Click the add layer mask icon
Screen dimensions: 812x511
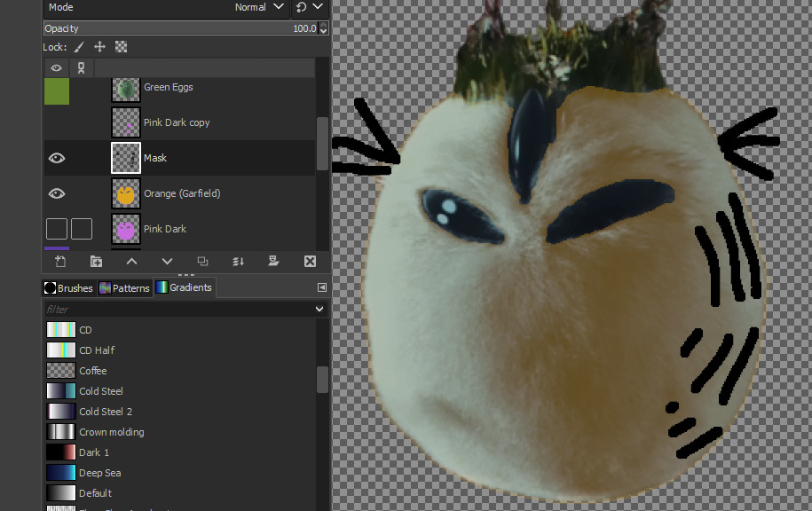click(x=273, y=262)
